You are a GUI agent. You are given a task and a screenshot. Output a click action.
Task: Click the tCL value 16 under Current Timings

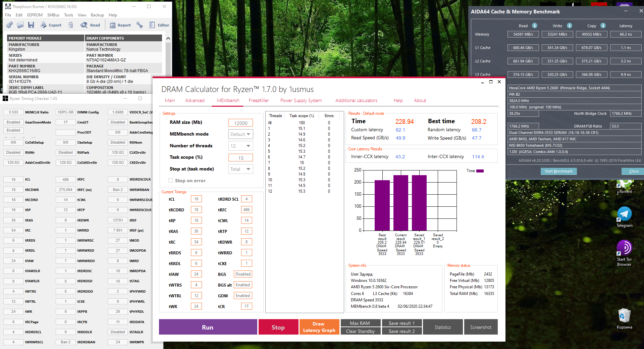[196, 199]
